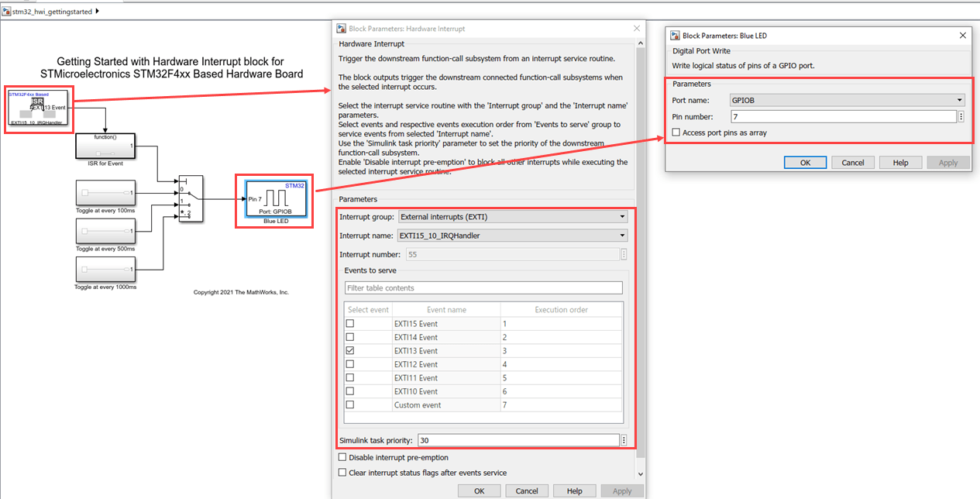Open the Interrupt group dropdown
Viewport: 980px width, 499px height.
pyautogui.click(x=512, y=216)
